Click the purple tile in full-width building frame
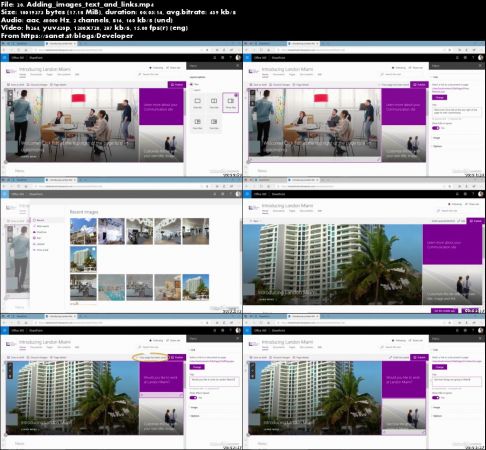Screen dimensions: 486x450 [452, 244]
